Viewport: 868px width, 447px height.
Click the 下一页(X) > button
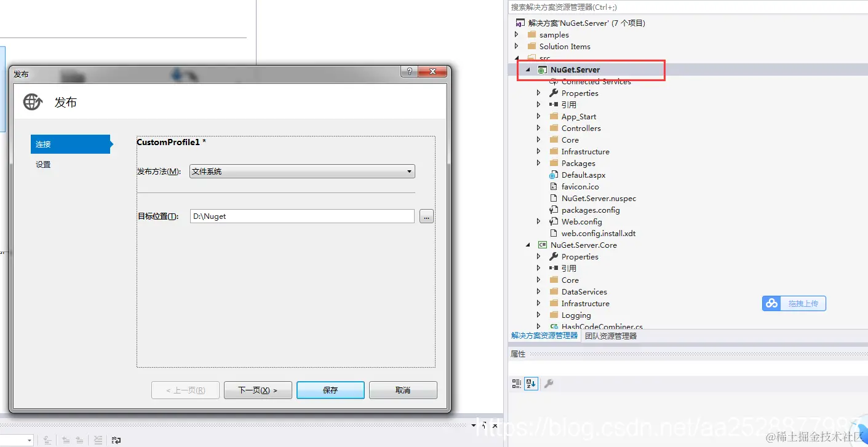pyautogui.click(x=258, y=390)
